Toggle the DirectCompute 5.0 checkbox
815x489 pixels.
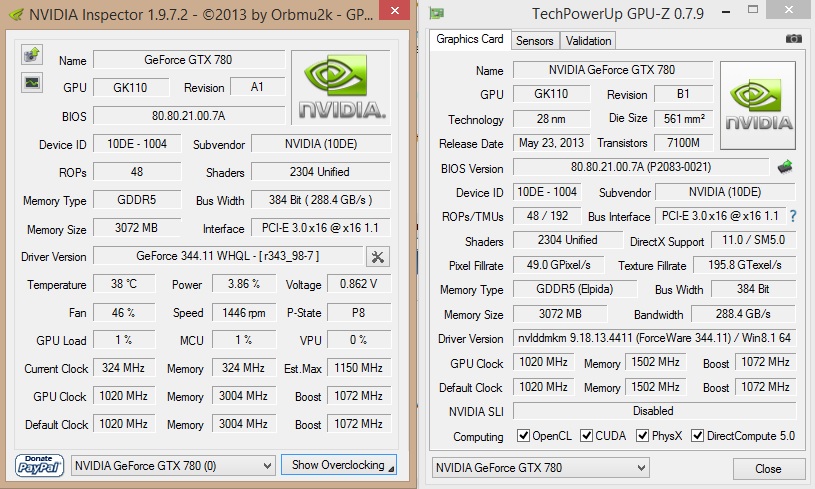(x=698, y=435)
